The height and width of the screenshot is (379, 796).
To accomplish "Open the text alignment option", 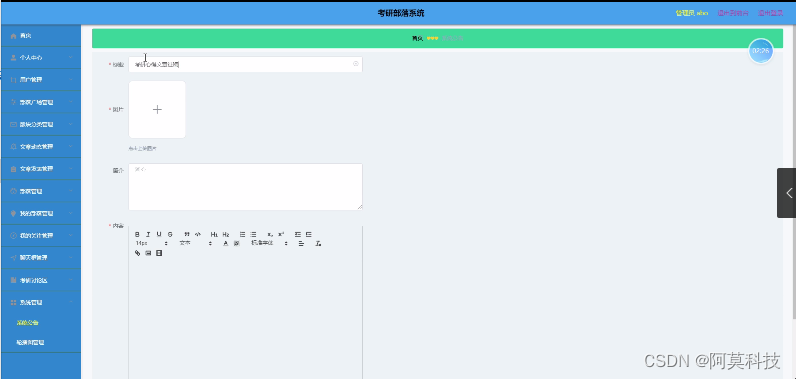I will coord(301,244).
